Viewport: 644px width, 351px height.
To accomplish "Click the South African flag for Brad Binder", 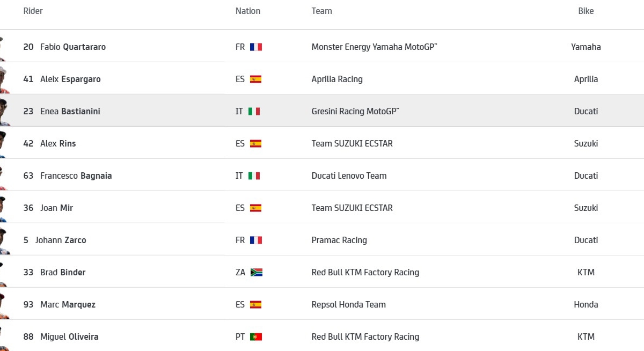I will [257, 273].
